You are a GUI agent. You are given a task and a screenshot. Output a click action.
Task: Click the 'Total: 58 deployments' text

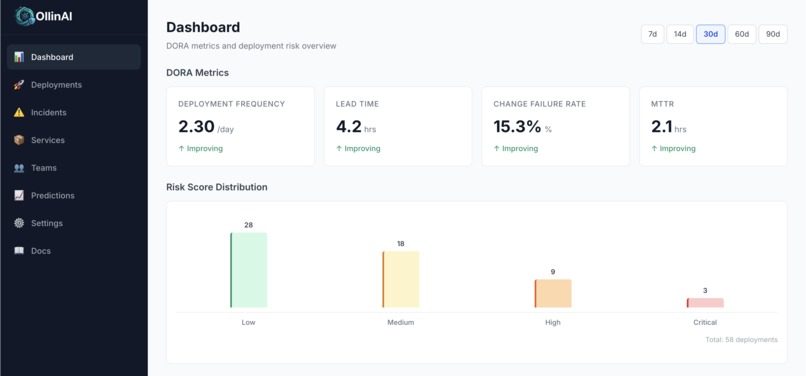pos(742,340)
